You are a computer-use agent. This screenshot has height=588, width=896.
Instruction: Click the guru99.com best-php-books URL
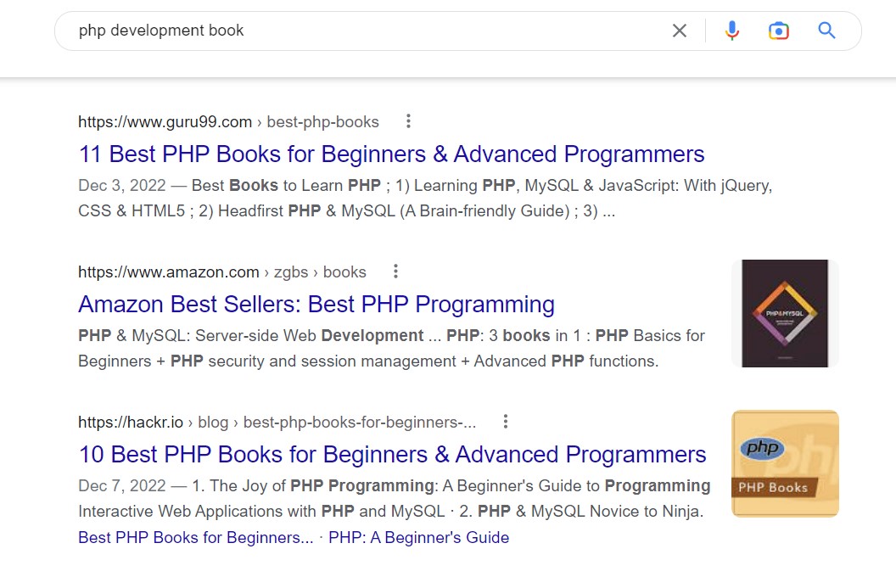228,121
